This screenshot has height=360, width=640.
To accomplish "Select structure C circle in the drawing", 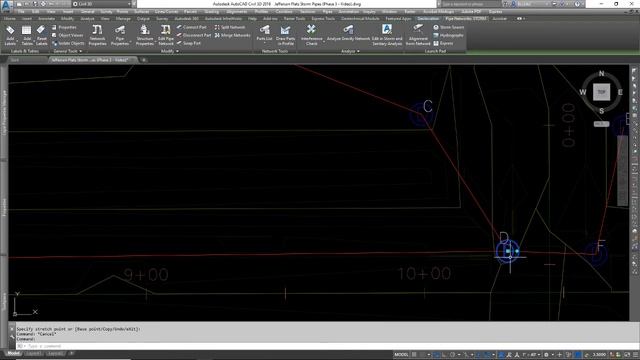I will pyautogui.click(x=420, y=115).
